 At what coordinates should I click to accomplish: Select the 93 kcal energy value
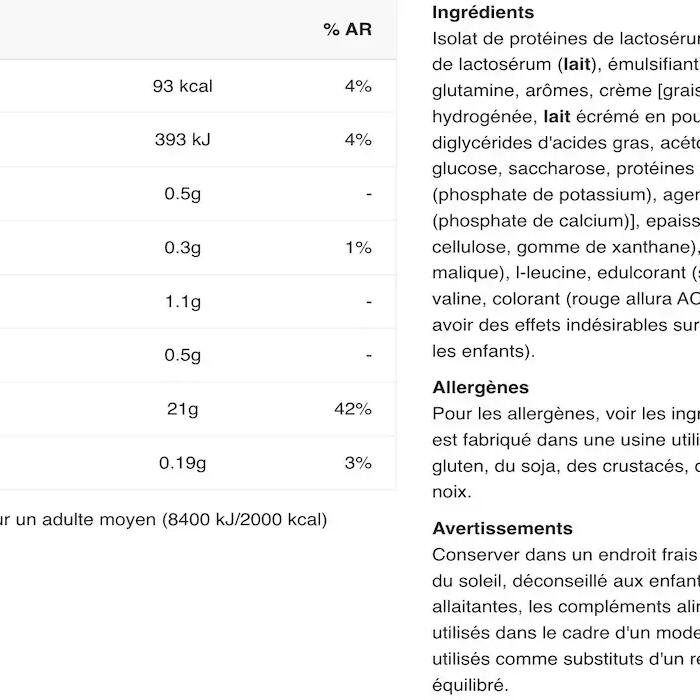pyautogui.click(x=182, y=86)
